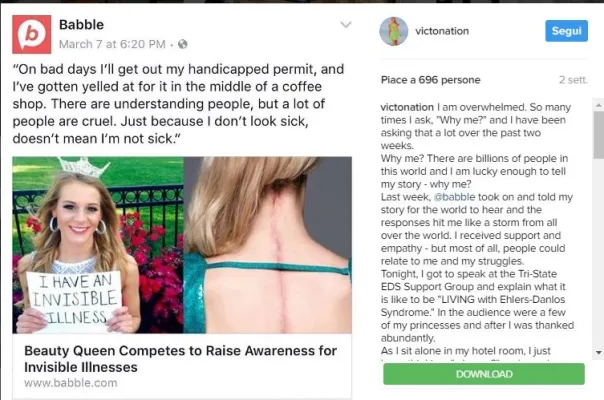View the Piace a 696 persone likes
This screenshot has width=604, height=400.
pyautogui.click(x=430, y=80)
